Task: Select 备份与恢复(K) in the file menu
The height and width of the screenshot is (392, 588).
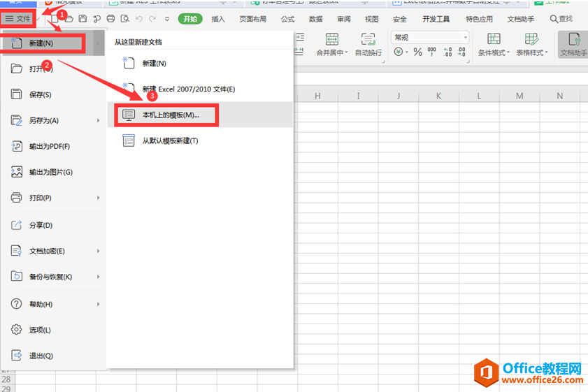Action: pos(52,277)
